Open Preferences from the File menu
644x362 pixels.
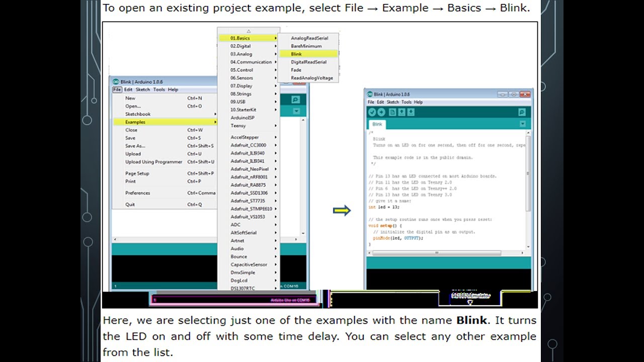tap(165, 193)
